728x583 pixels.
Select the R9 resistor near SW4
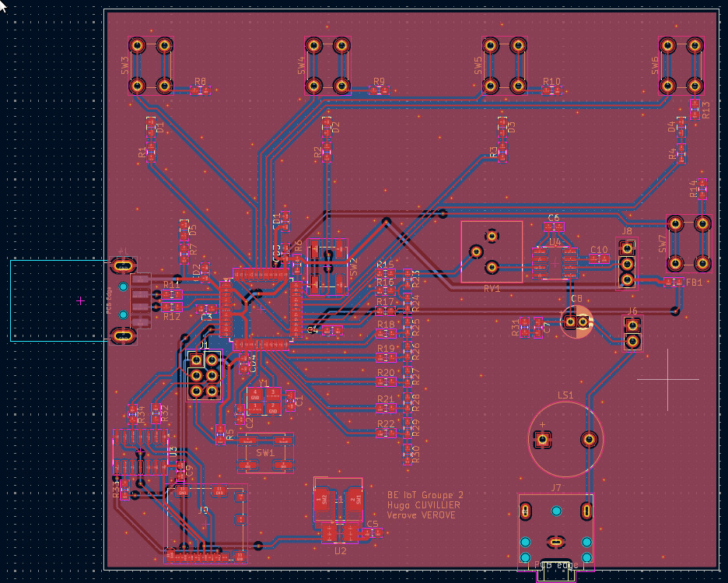click(x=379, y=91)
